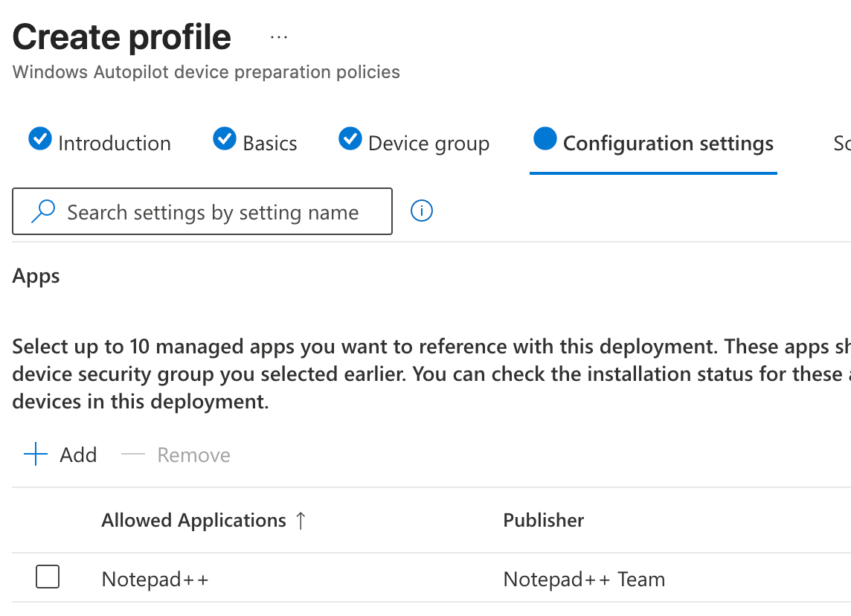Go to the Basics tab

pyautogui.click(x=270, y=144)
